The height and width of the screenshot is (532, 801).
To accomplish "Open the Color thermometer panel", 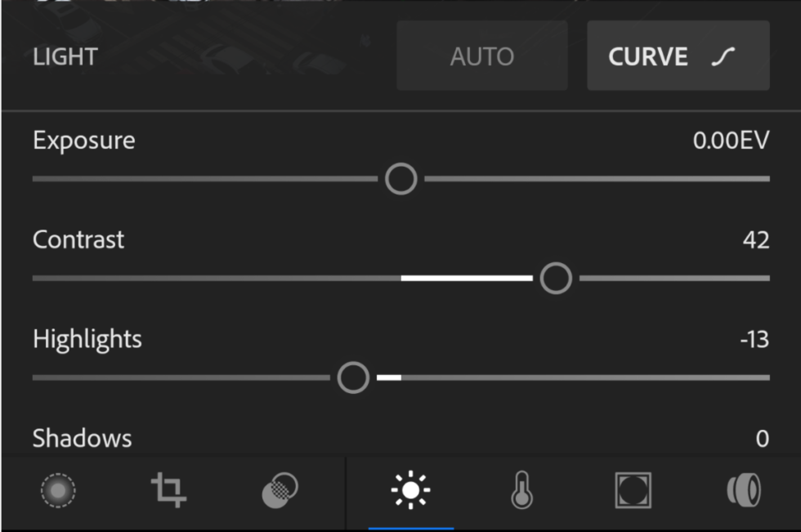I will point(521,490).
